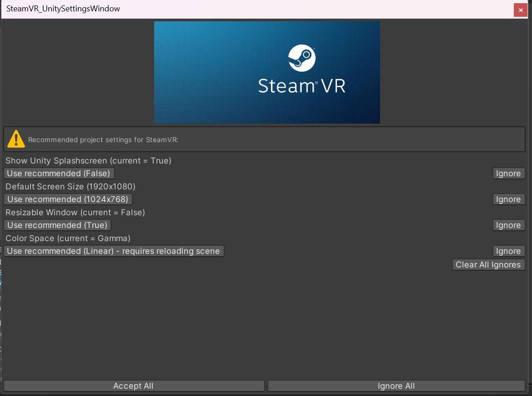532x396 pixels.
Task: Select 'Resizable Window (current = False)' label
Action: pyautogui.click(x=75, y=213)
